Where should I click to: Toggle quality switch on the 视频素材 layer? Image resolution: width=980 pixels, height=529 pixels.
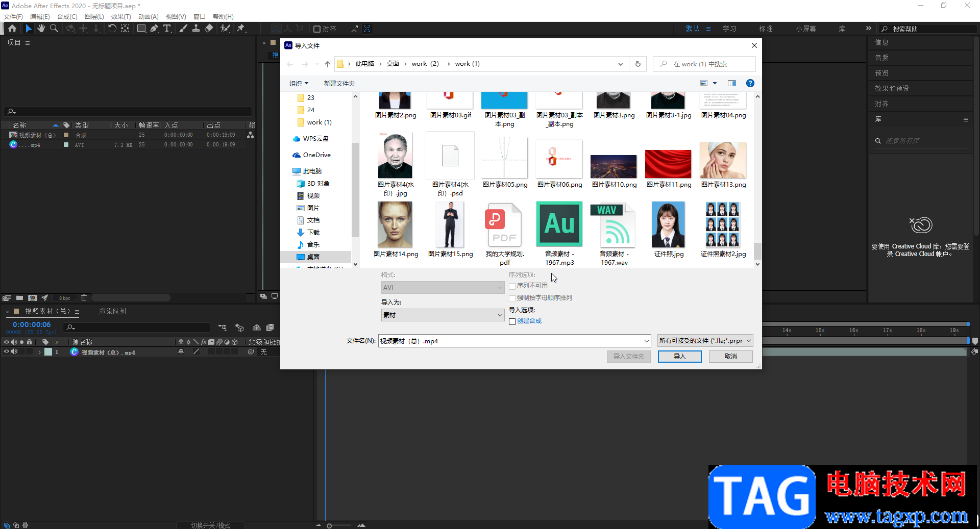196,352
